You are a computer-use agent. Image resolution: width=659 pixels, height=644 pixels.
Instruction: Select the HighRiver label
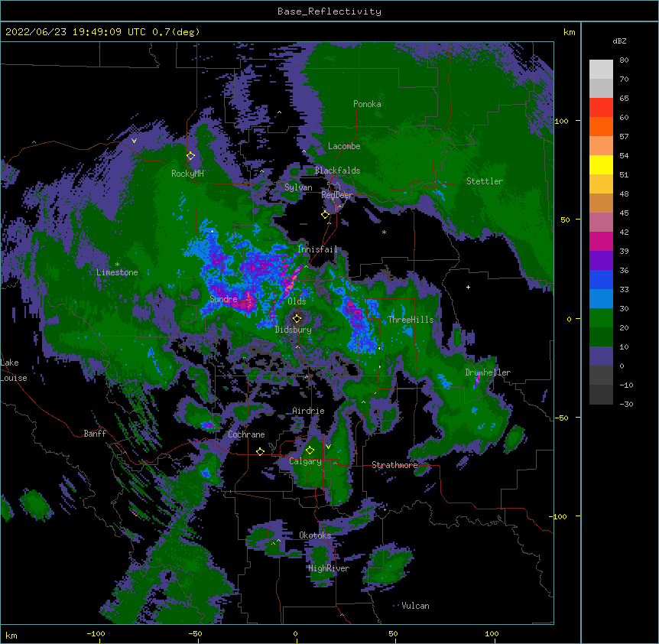click(329, 568)
